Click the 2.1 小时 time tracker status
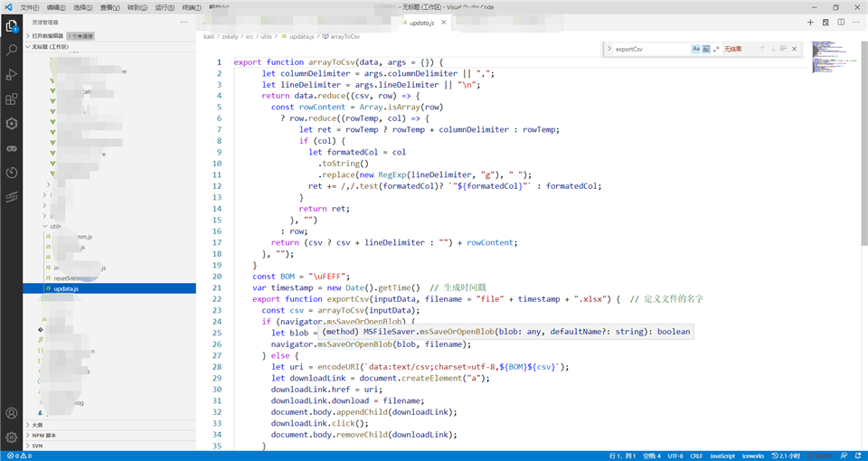The width and height of the screenshot is (868, 461). [788, 456]
